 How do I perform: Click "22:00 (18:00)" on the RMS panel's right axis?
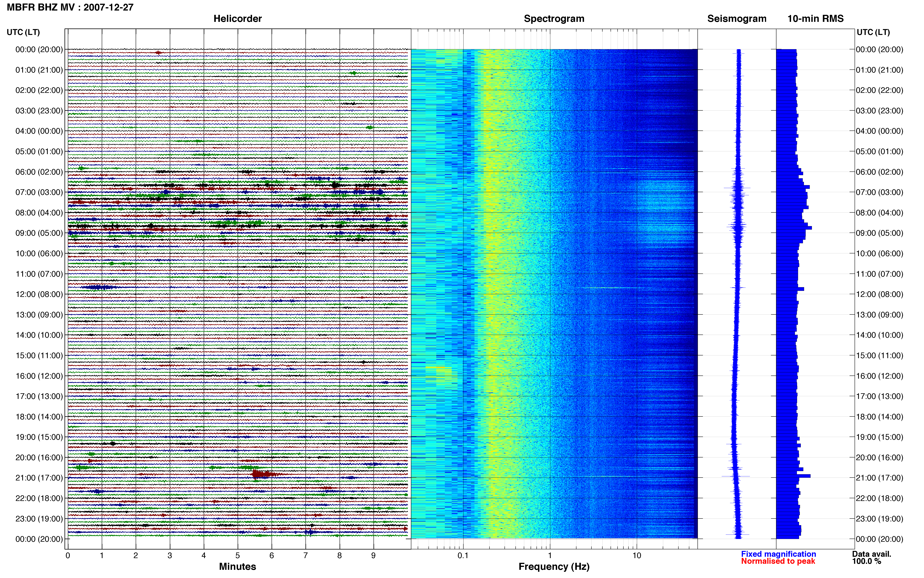coord(879,498)
